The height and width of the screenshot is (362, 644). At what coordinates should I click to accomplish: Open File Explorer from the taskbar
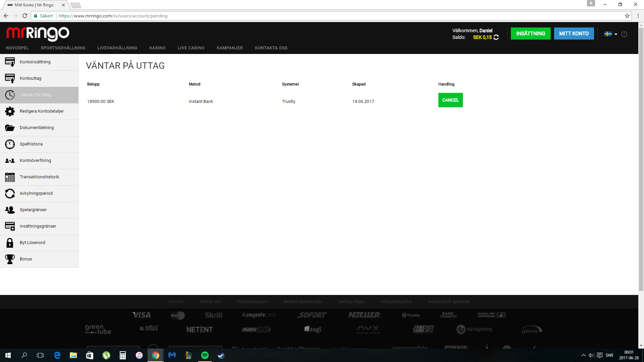pos(73,355)
